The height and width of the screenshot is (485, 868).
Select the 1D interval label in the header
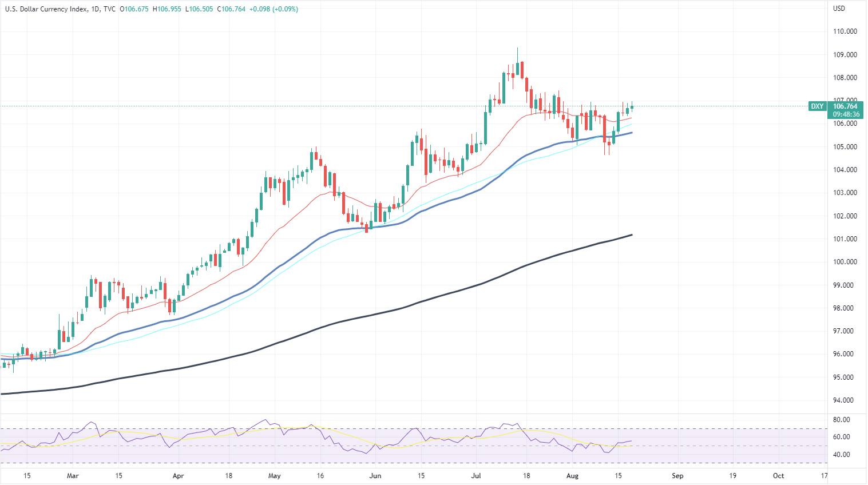(96, 9)
